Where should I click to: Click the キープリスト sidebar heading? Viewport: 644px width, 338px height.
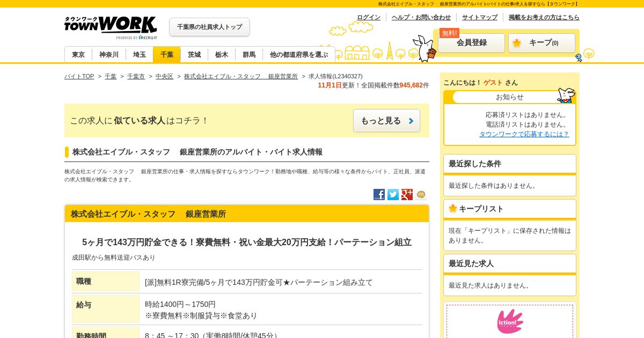[481, 209]
